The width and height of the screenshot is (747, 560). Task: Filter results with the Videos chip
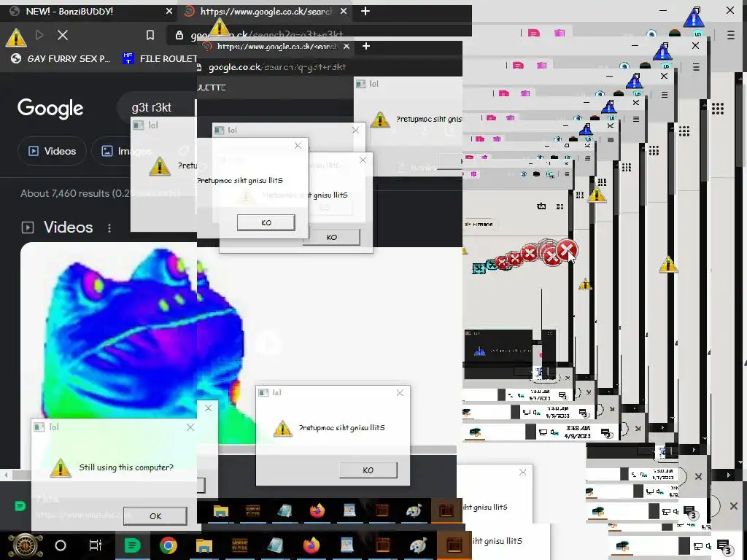52,151
